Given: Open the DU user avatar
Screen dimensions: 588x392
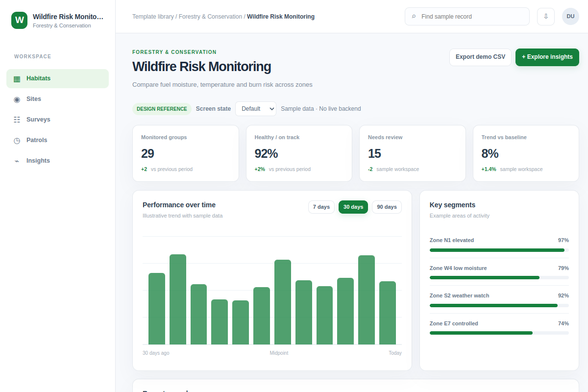Looking at the screenshot, I should (x=570, y=16).
